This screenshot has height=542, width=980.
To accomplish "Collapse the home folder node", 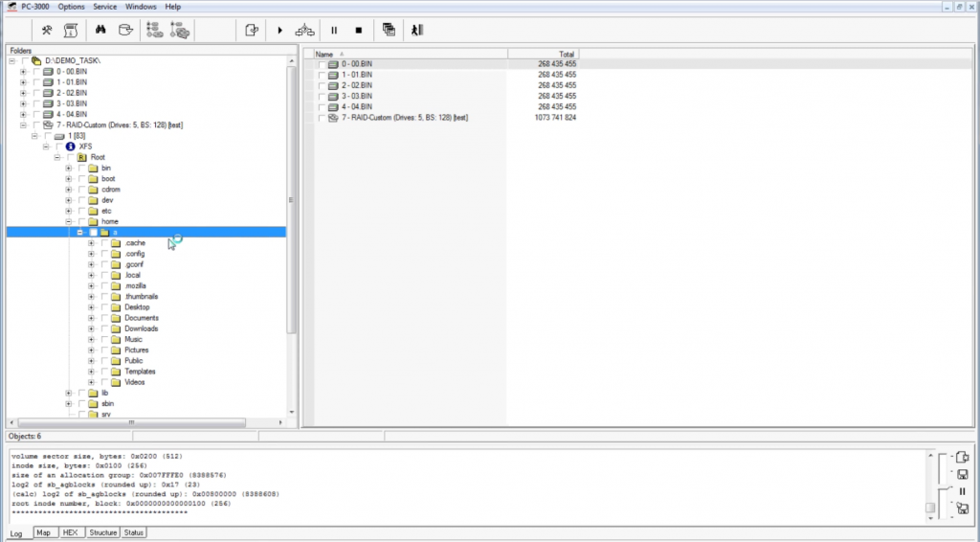I will coord(69,221).
